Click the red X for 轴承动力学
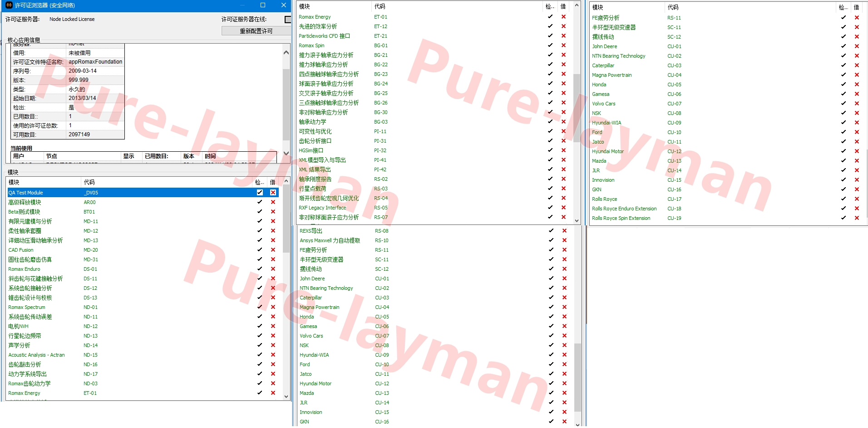This screenshot has height=428, width=868. point(563,122)
